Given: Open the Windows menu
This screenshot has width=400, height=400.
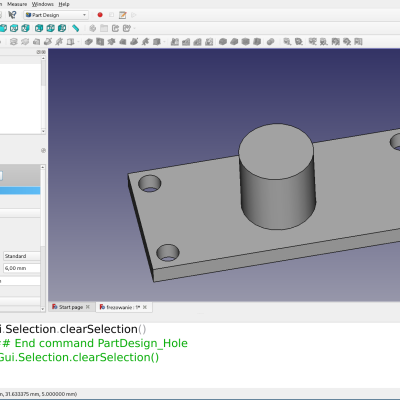Looking at the screenshot, I should pyautogui.click(x=43, y=4).
